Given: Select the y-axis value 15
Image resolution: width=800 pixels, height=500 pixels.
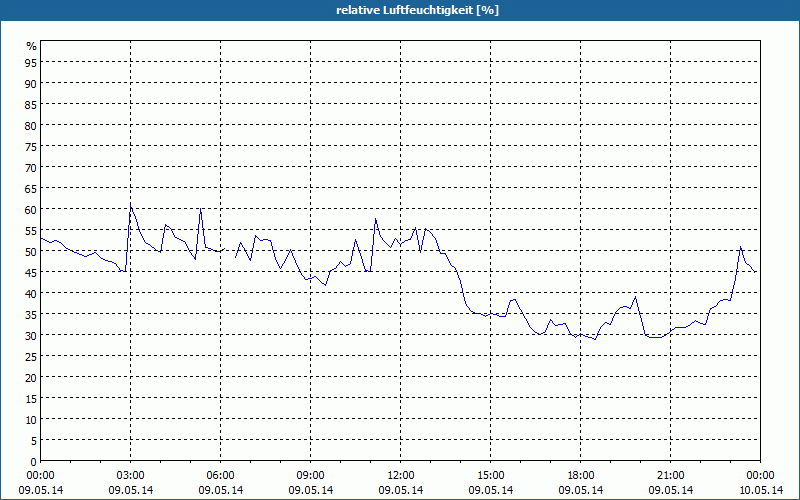Looking at the screenshot, I should 31,398.
